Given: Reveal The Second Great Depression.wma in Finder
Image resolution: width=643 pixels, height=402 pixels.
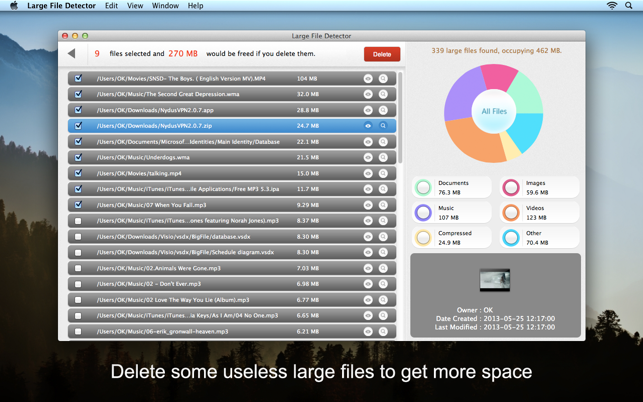Looking at the screenshot, I should pyautogui.click(x=383, y=94).
